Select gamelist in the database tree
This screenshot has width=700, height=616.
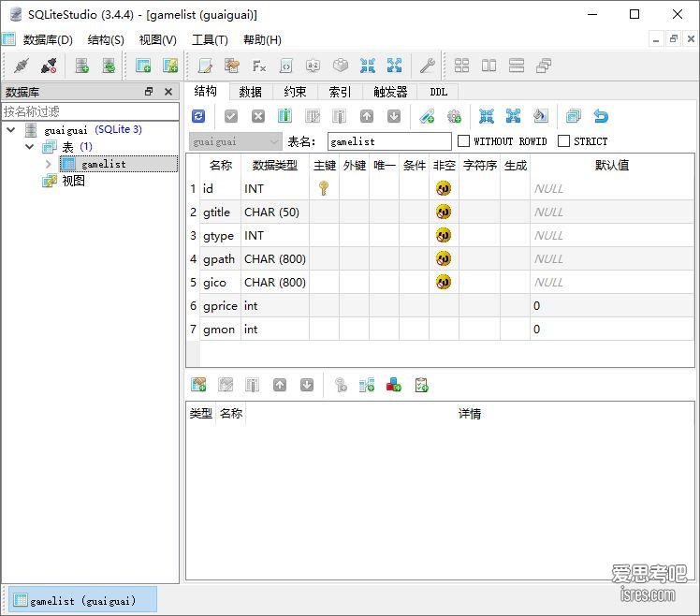pos(118,164)
